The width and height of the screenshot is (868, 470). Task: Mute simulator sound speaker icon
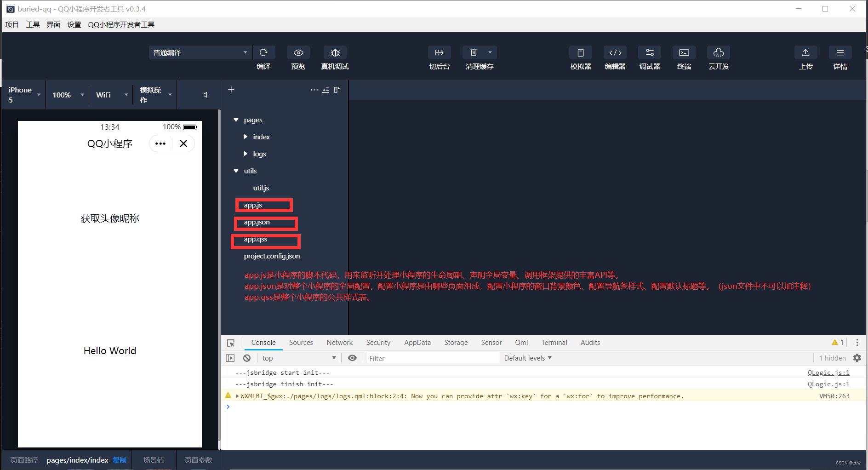206,95
